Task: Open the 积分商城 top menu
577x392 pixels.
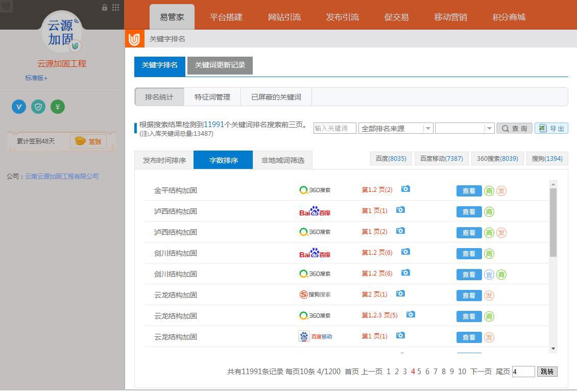Action: 509,17
